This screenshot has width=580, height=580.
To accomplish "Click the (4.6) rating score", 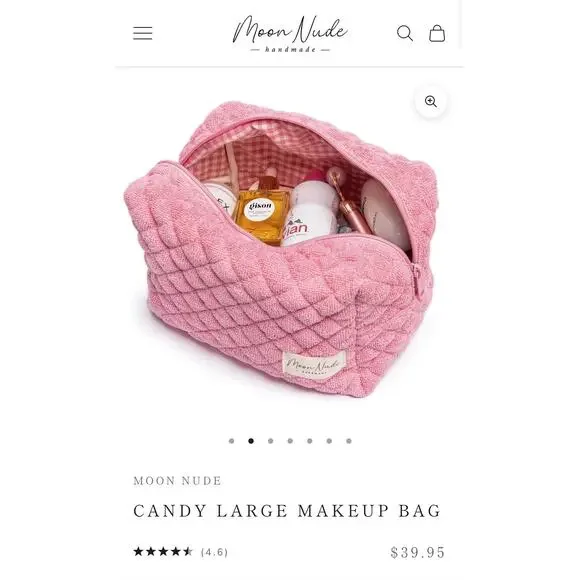I will pos(215,552).
